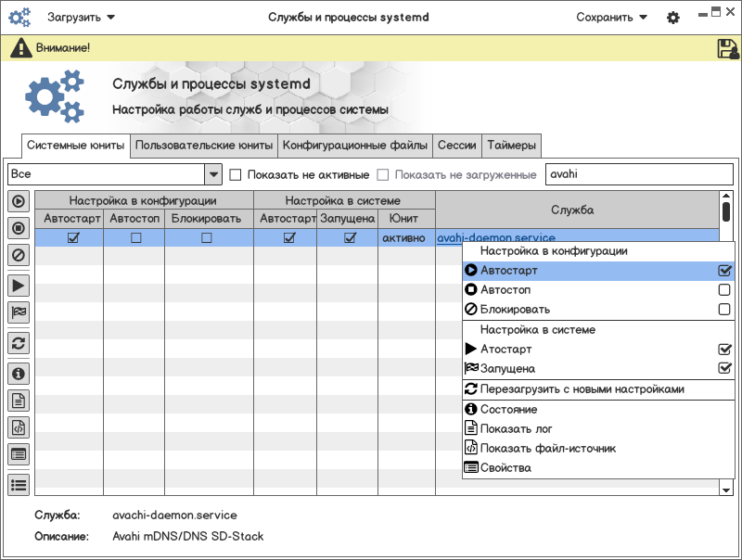Click the reload sync icon in left toolbar

[x=19, y=343]
